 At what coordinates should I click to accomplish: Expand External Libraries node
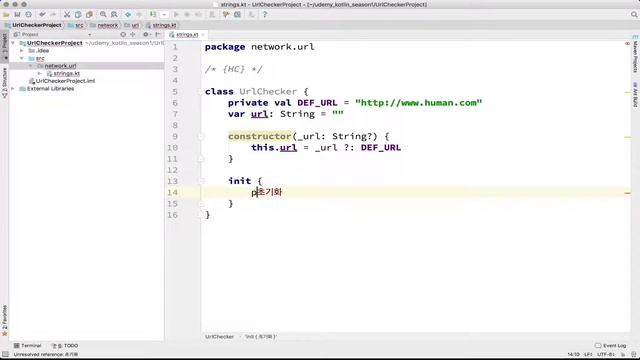pos(13,89)
